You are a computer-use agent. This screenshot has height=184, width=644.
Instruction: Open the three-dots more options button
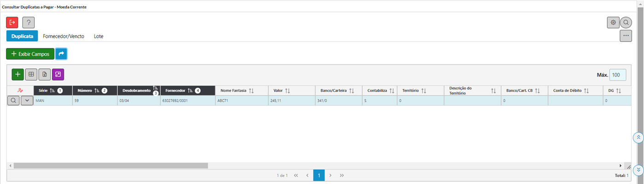[x=626, y=36]
